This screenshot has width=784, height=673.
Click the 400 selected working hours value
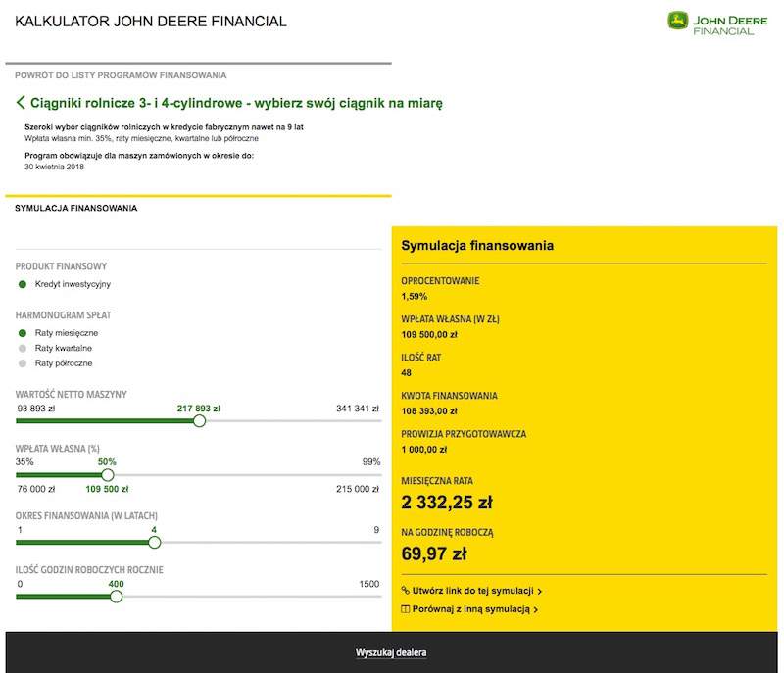[x=116, y=584]
